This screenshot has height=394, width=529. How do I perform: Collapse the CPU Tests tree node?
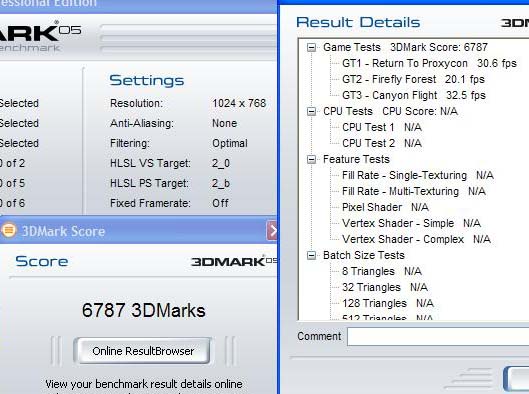coord(311,111)
